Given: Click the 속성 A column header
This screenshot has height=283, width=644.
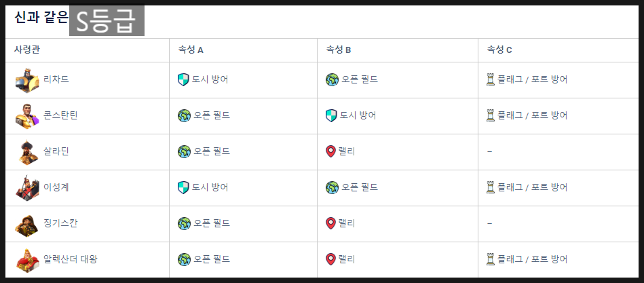Looking at the screenshot, I should click(x=191, y=50).
